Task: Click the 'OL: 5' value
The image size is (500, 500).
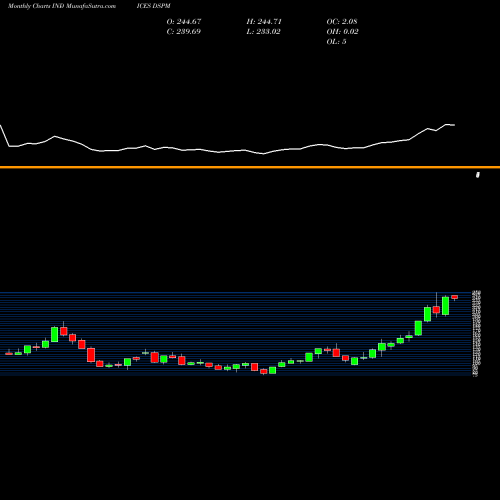Action: pos(336,42)
